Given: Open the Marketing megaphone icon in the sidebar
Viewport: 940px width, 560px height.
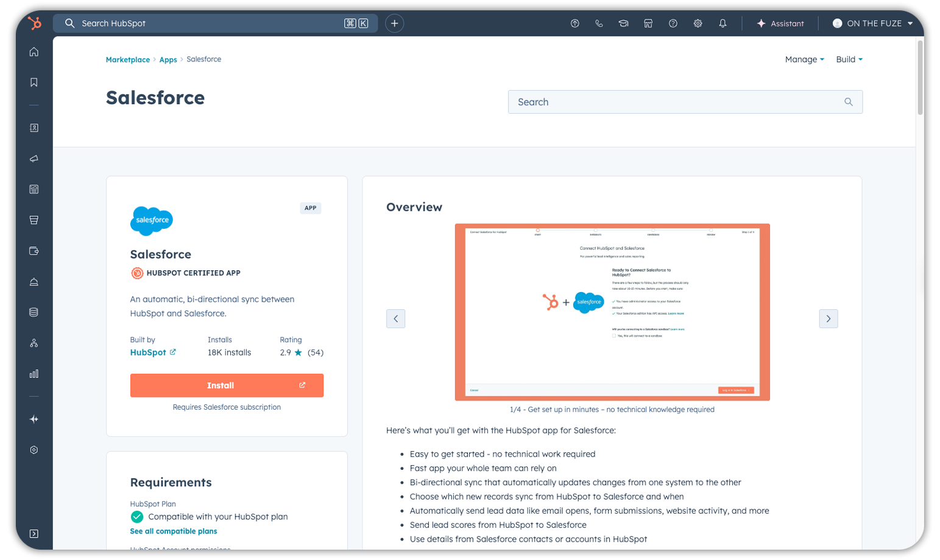Looking at the screenshot, I should pyautogui.click(x=34, y=158).
